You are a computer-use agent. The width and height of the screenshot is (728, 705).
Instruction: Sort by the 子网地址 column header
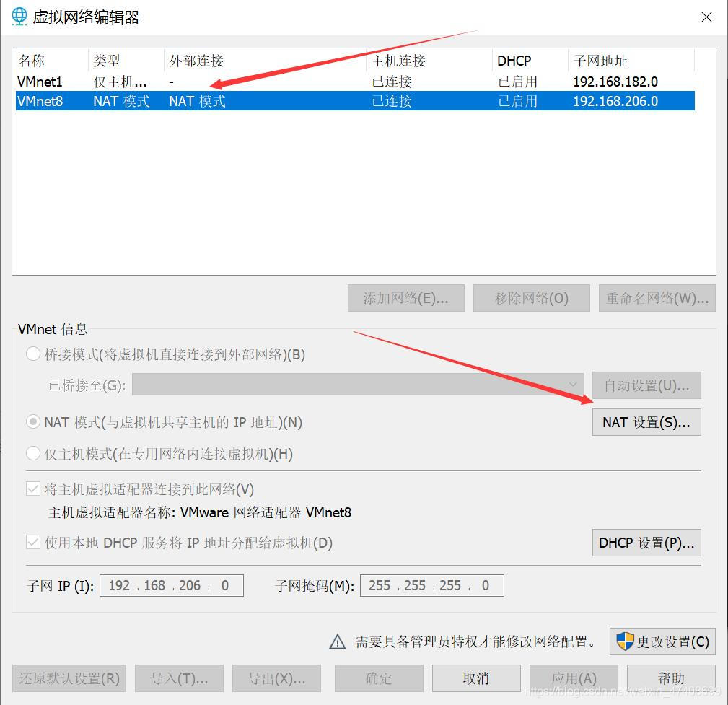click(631, 61)
